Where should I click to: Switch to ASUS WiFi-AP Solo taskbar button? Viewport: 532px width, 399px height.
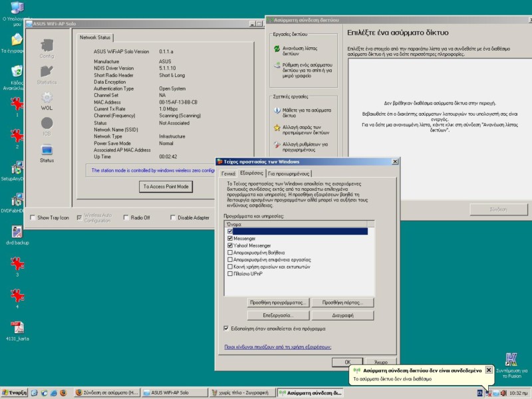pos(175,393)
